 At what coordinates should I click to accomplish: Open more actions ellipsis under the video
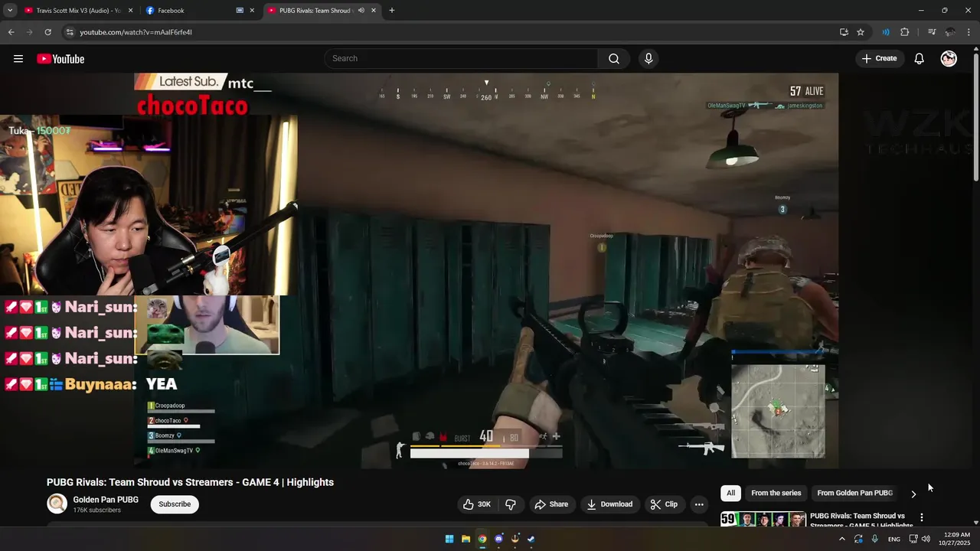pos(699,504)
